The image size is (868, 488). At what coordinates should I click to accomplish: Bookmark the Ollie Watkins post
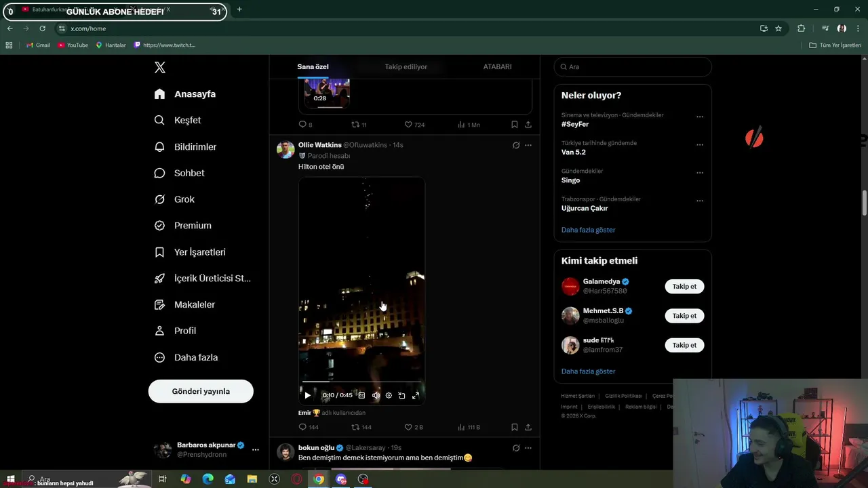515,427
